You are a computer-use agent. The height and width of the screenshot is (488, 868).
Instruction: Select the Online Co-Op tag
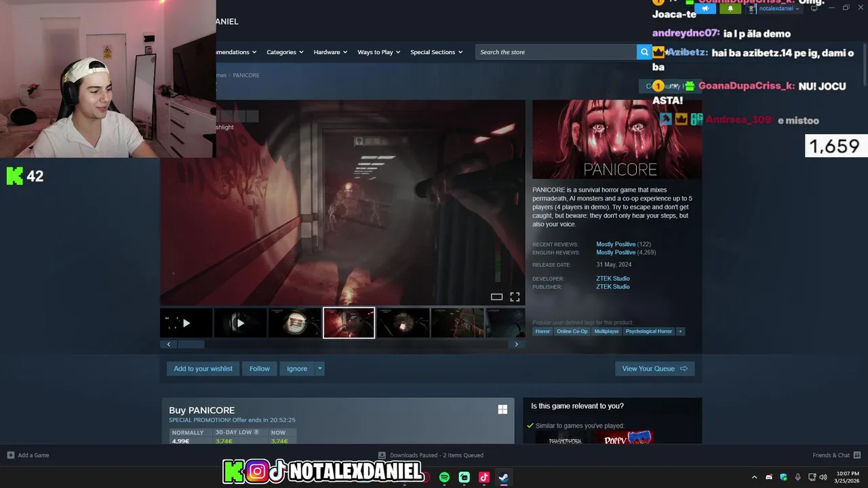pos(572,331)
